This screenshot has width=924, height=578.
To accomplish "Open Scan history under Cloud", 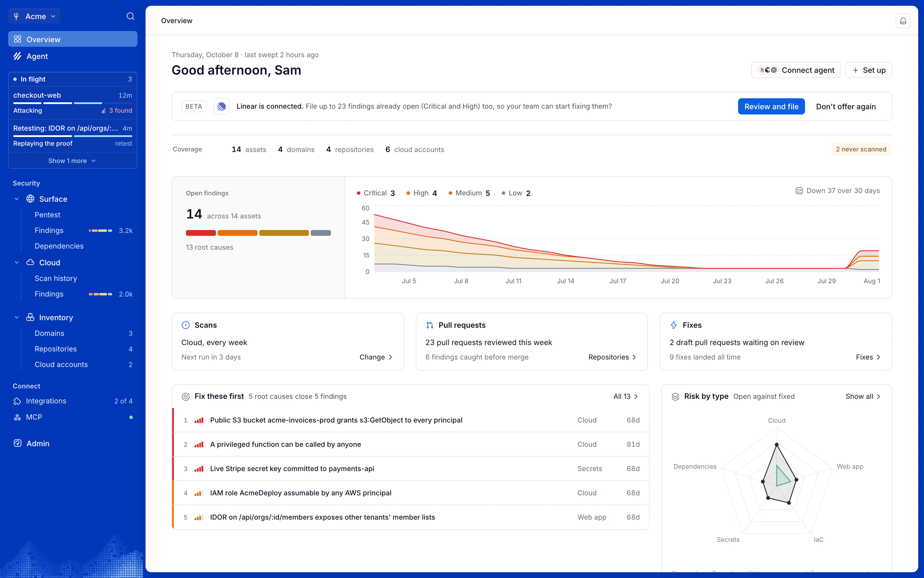I will (x=56, y=278).
